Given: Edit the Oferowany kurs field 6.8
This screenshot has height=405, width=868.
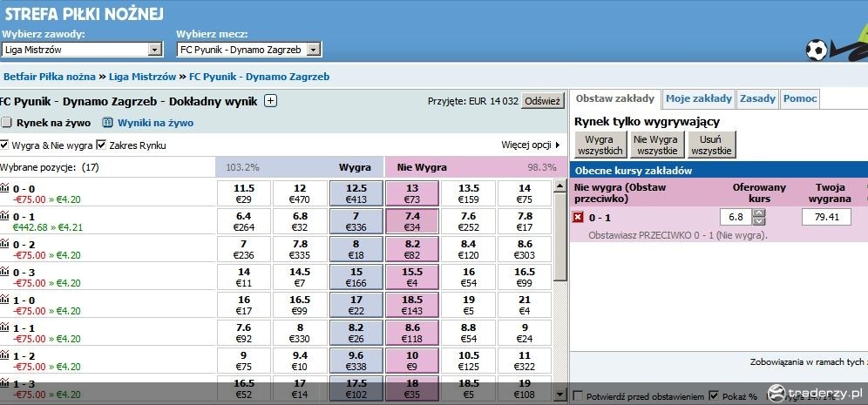Looking at the screenshot, I should (736, 217).
